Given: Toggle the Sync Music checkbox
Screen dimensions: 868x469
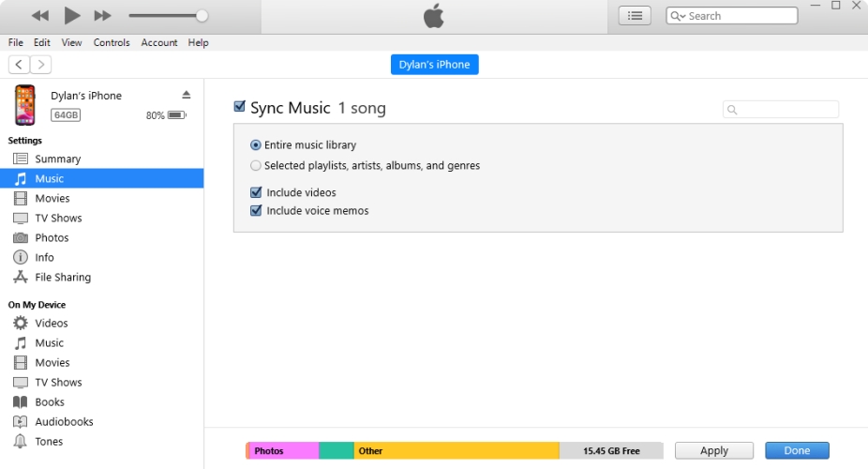Looking at the screenshot, I should (x=239, y=106).
